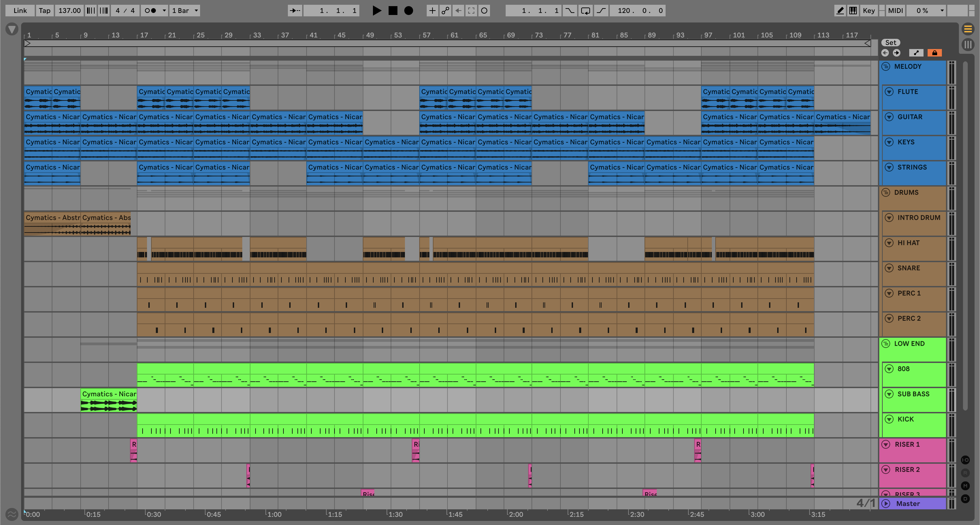Collapse the MELODY group track
Image resolution: width=980 pixels, height=525 pixels.
click(886, 66)
